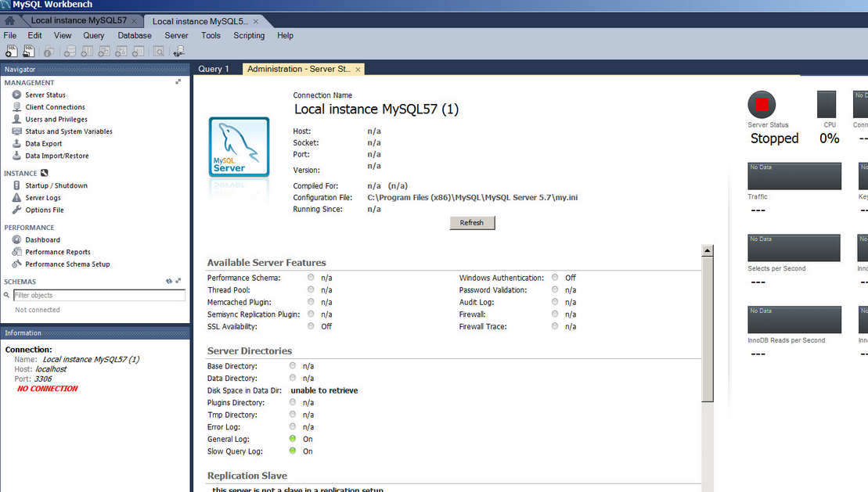This screenshot has height=492, width=868.
Task: Create a new SQL tab from toolbar
Action: tap(11, 51)
